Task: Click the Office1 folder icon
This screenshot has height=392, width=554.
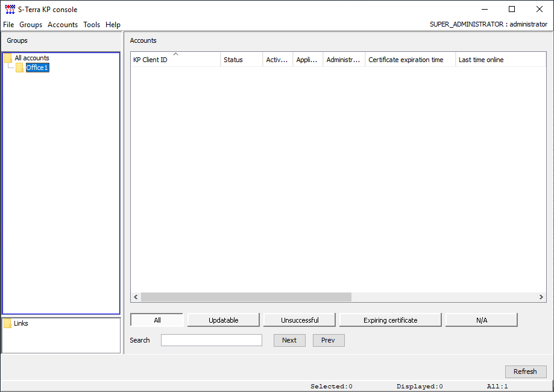Action: (20, 68)
